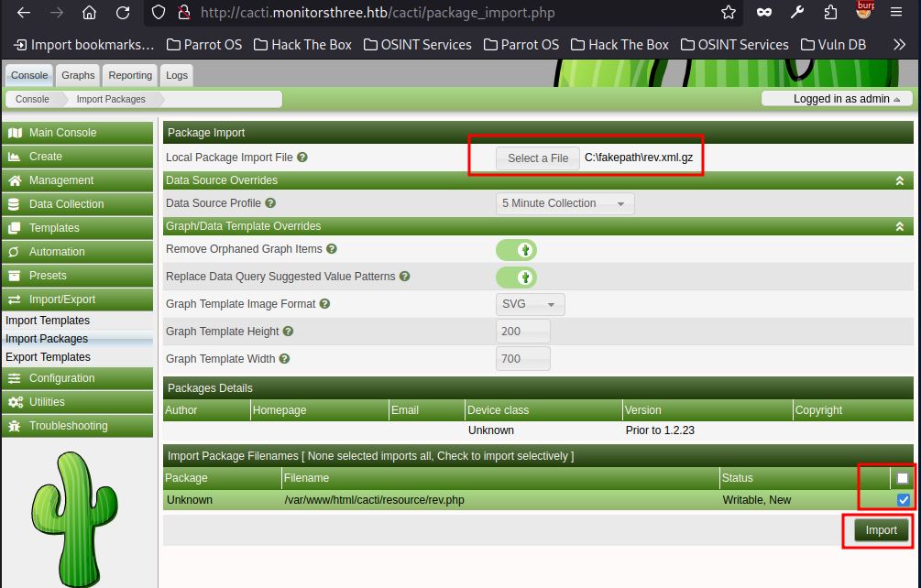The width and height of the screenshot is (921, 588).
Task: Open the Burp extension icon
Action: tap(863, 12)
